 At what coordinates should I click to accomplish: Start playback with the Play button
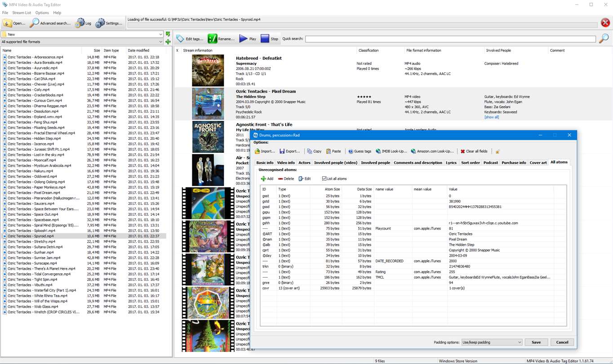(248, 39)
